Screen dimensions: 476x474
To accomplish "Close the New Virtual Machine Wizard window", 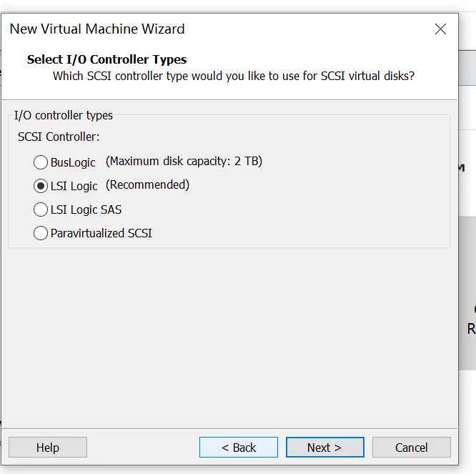I will click(440, 29).
